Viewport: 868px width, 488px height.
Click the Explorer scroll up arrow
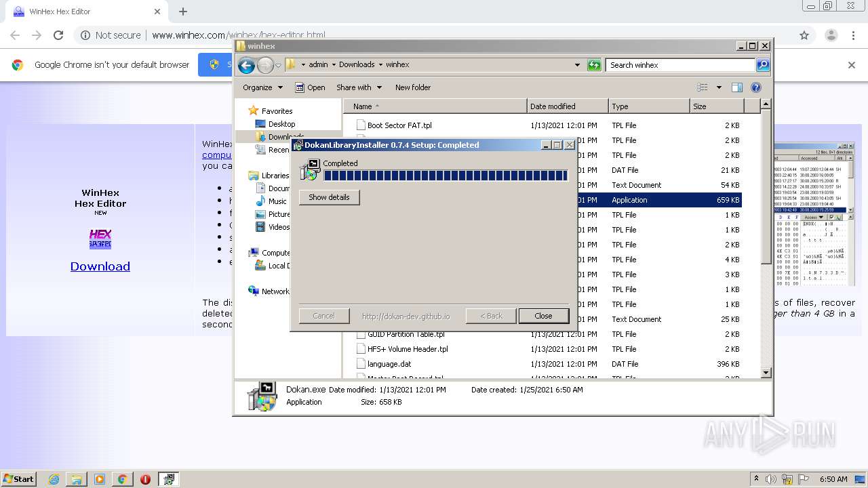[766, 104]
